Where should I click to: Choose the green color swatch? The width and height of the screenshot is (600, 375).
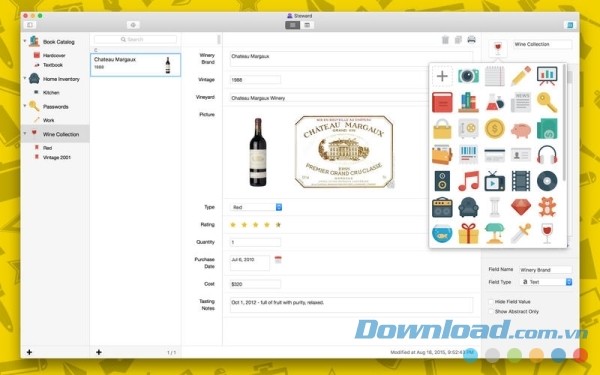pyautogui.click(x=515, y=355)
